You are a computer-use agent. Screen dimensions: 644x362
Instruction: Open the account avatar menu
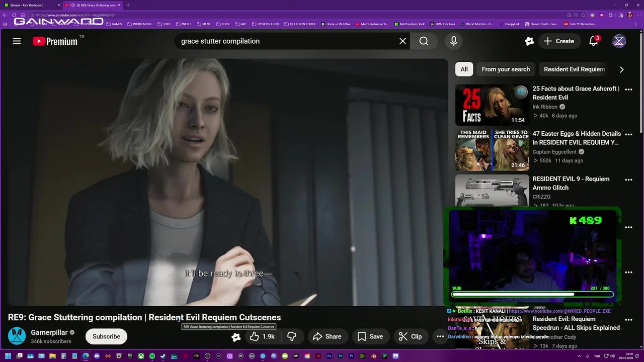[x=619, y=41]
